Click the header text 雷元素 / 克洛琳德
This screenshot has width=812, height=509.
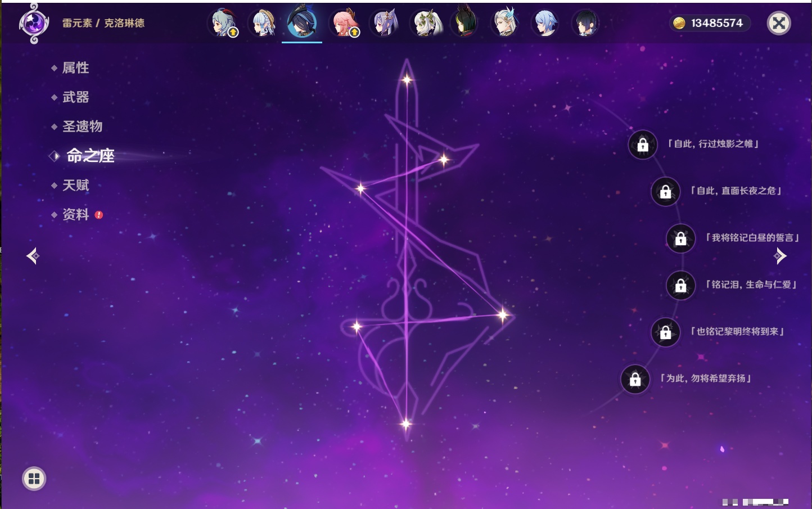pos(103,23)
